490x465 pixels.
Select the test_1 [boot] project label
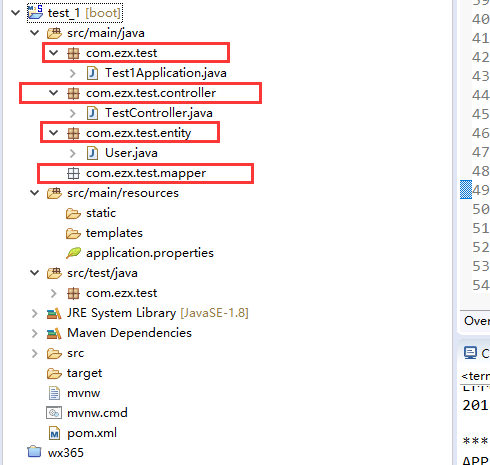[84, 13]
